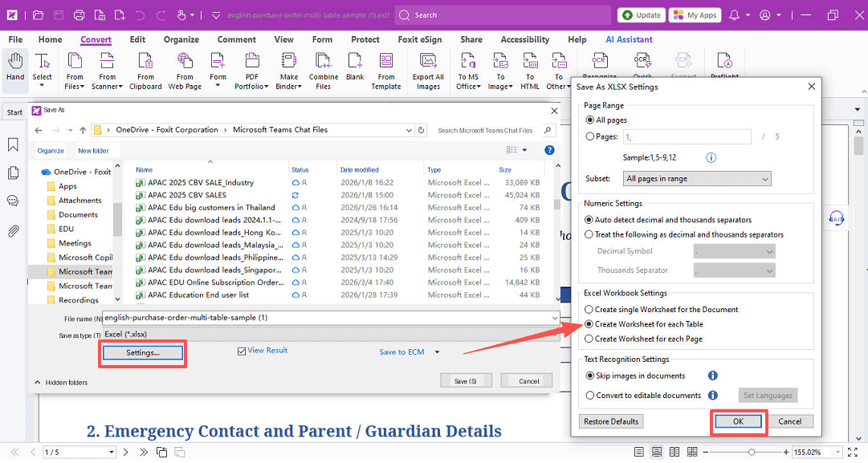This screenshot has width=868, height=463.
Task: Select Convert to editable documents
Action: click(x=590, y=395)
